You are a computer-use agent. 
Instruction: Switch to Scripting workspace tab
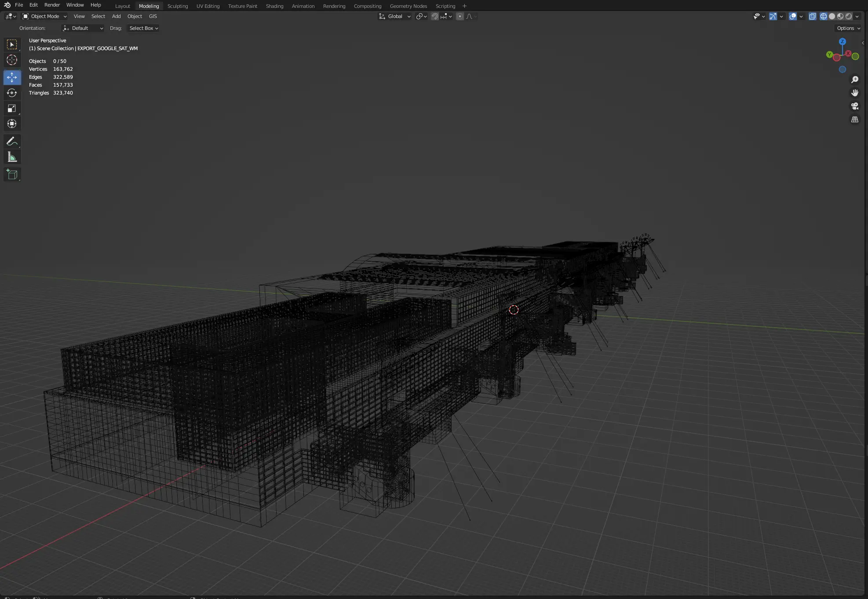pyautogui.click(x=445, y=6)
